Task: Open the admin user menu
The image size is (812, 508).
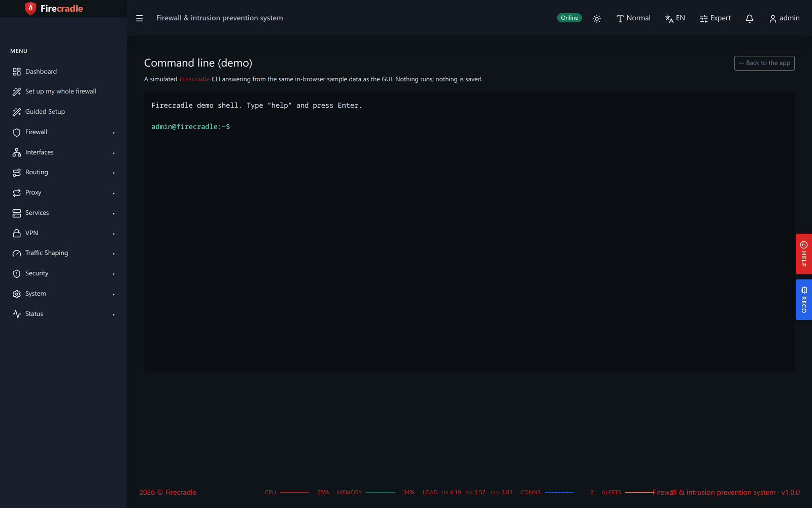Action: [784, 18]
